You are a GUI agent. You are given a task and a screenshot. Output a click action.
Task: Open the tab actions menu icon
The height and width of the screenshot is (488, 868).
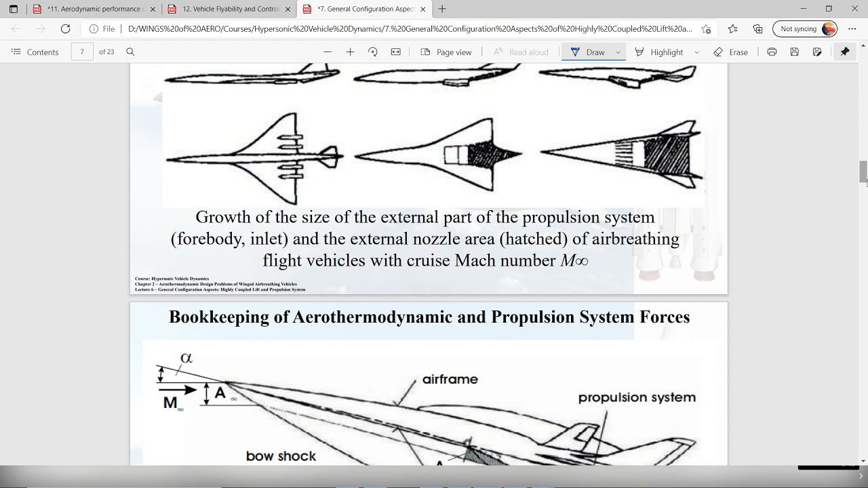click(x=14, y=9)
